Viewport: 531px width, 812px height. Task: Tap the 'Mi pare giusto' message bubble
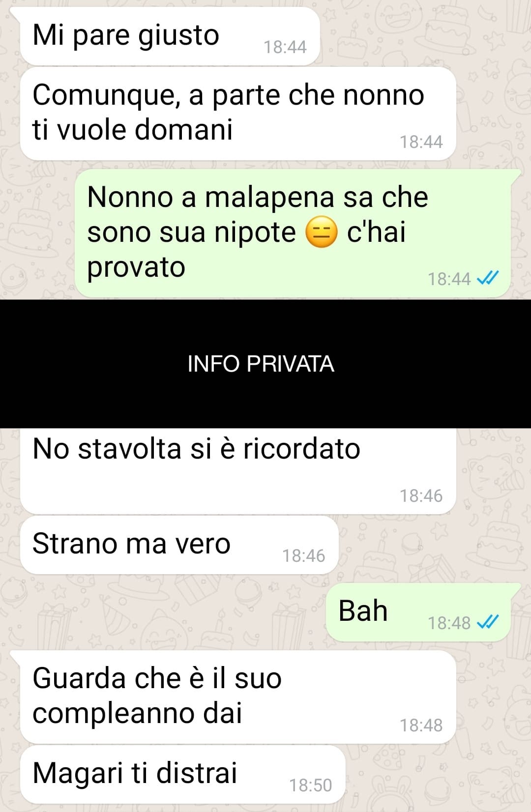[170, 36]
